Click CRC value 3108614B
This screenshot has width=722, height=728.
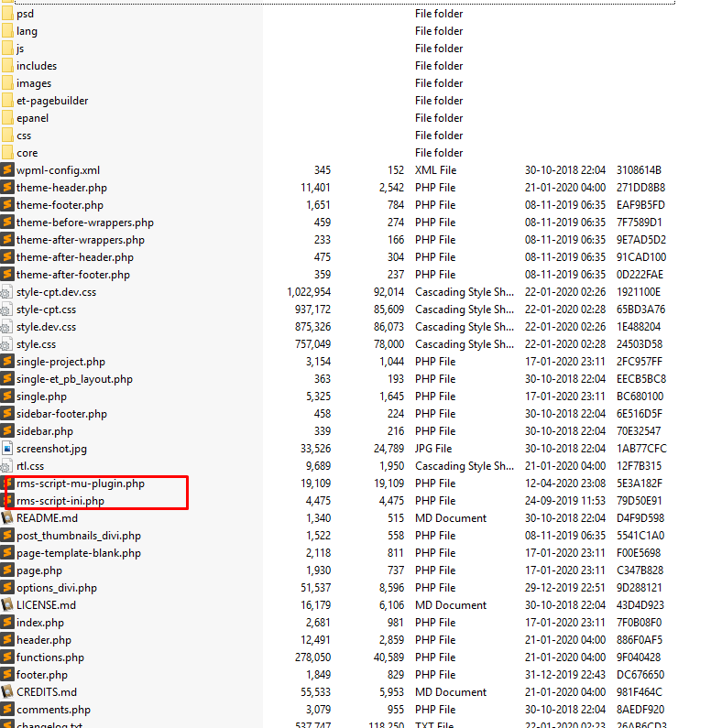pos(639,170)
